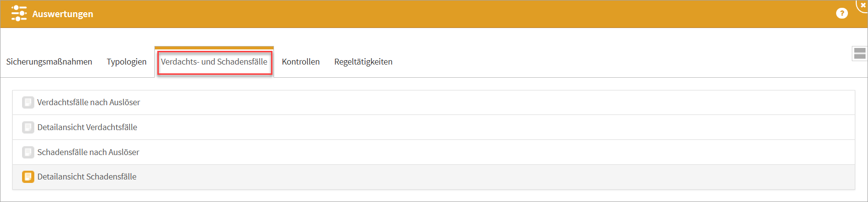The image size is (868, 202).
Task: Click the Auswertungen title text
Action: pyautogui.click(x=63, y=14)
